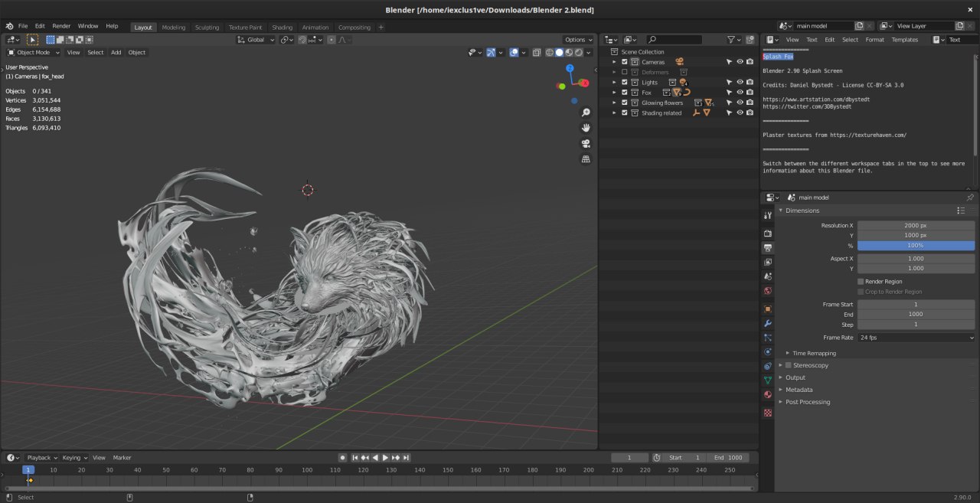Switch to the Shading workspace tab

(x=282, y=28)
